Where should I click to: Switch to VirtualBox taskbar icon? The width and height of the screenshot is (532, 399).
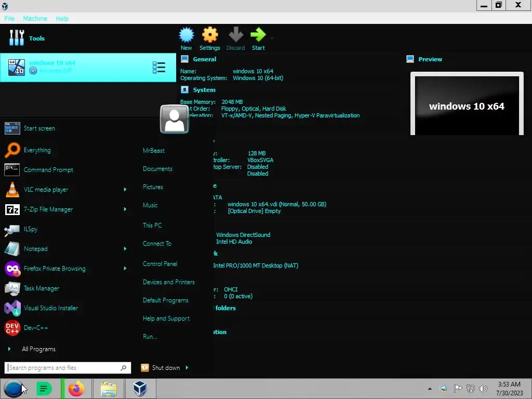140,389
